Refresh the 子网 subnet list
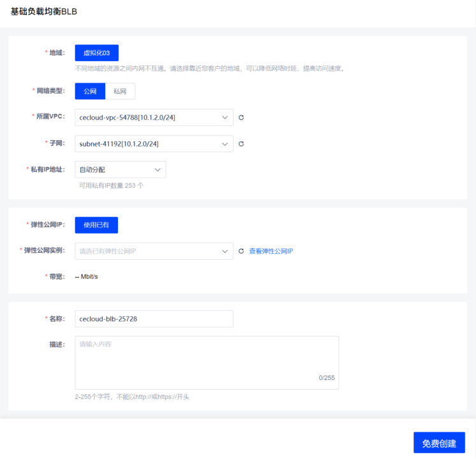The width and height of the screenshot is (476, 459). [241, 144]
